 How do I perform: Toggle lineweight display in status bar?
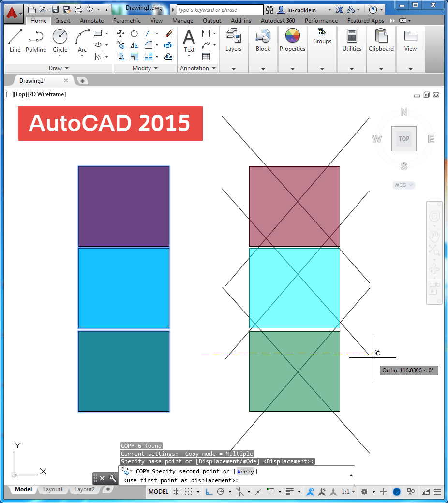click(290, 491)
